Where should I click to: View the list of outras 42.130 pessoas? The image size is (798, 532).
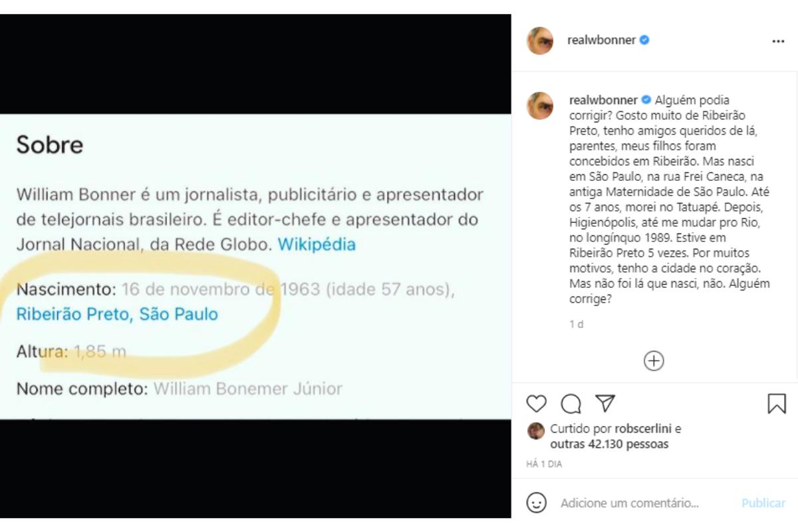coord(609,444)
